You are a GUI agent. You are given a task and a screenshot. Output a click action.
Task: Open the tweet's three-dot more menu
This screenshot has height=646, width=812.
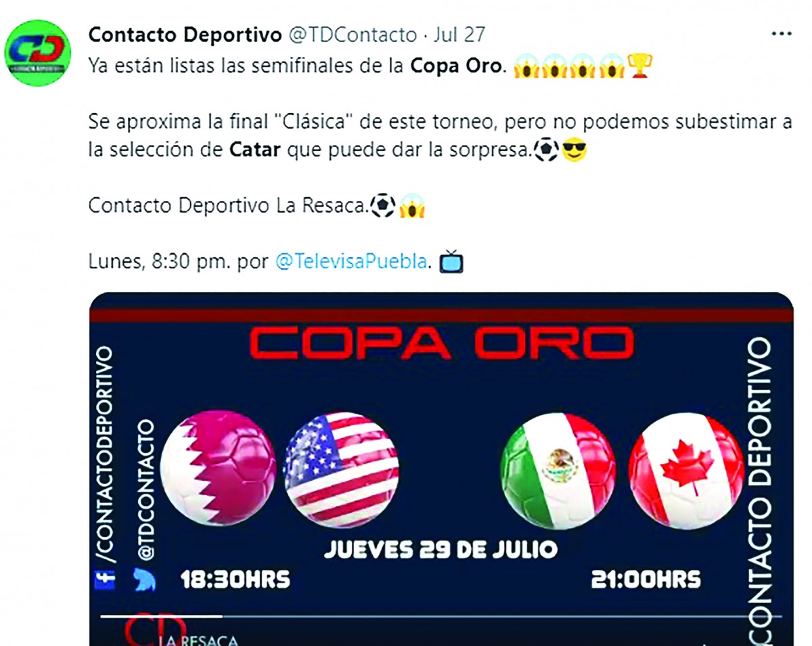(782, 35)
